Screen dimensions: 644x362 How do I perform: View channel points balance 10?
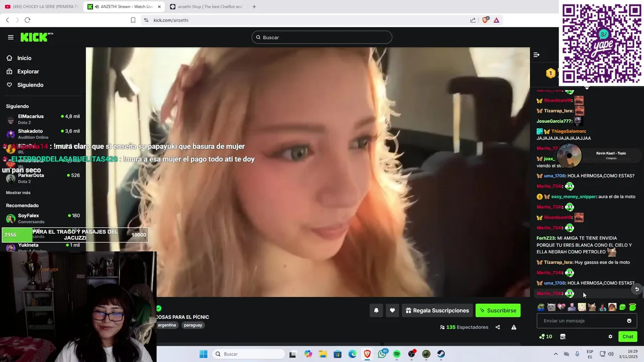pos(545,337)
